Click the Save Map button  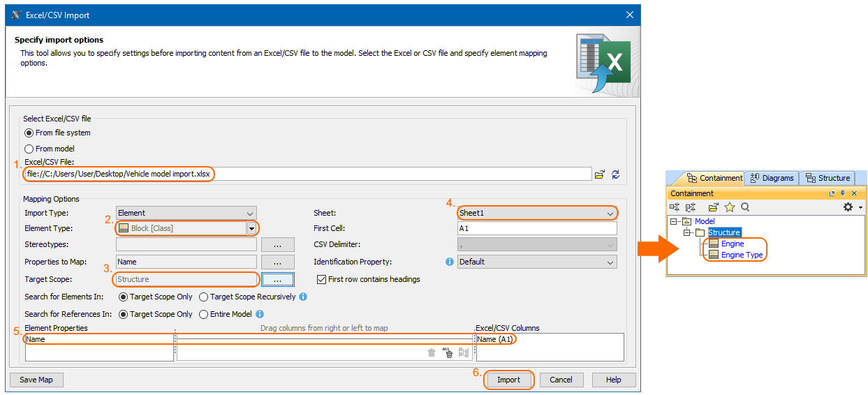36,380
